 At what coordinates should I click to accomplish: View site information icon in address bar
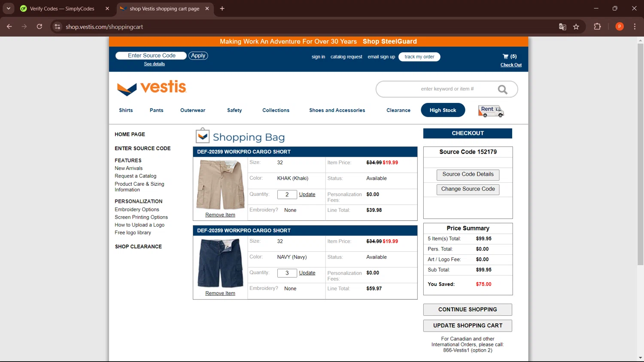tap(57, 27)
